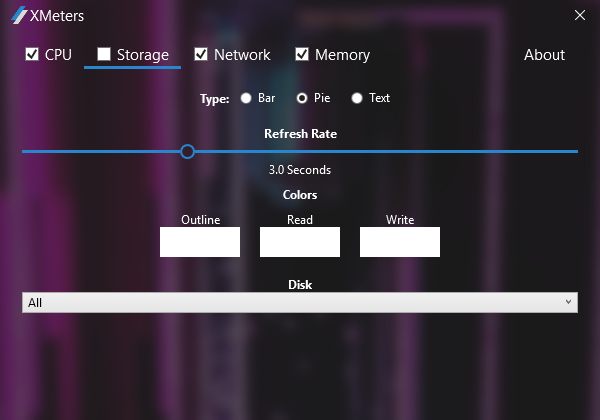Select the Bar type radio button

[246, 98]
